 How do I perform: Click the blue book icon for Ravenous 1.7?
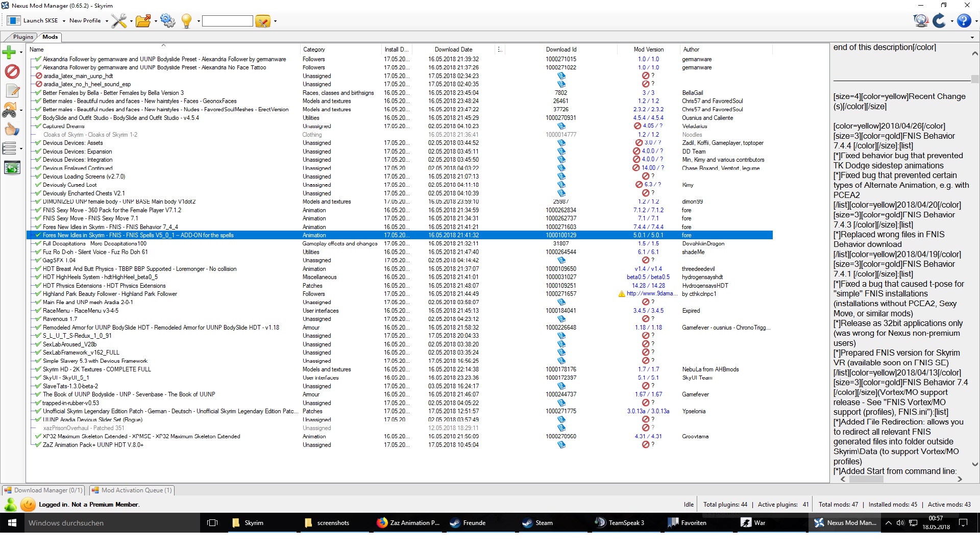click(561, 319)
